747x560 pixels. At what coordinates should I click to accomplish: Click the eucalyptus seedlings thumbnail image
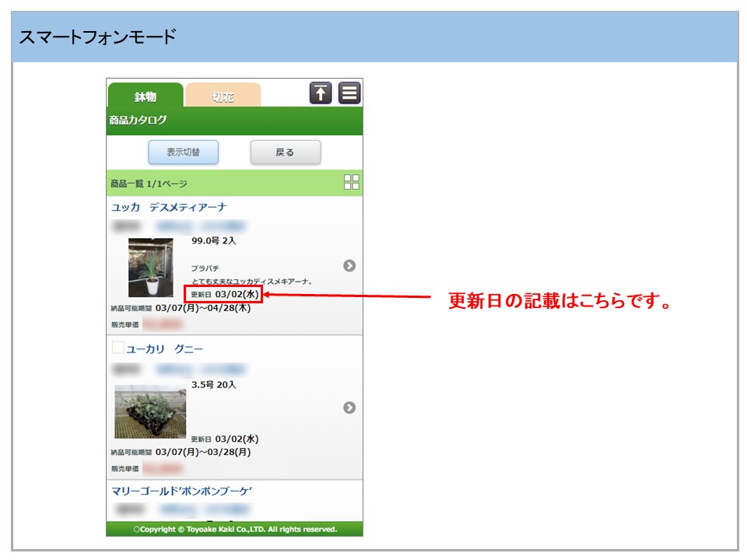click(150, 411)
